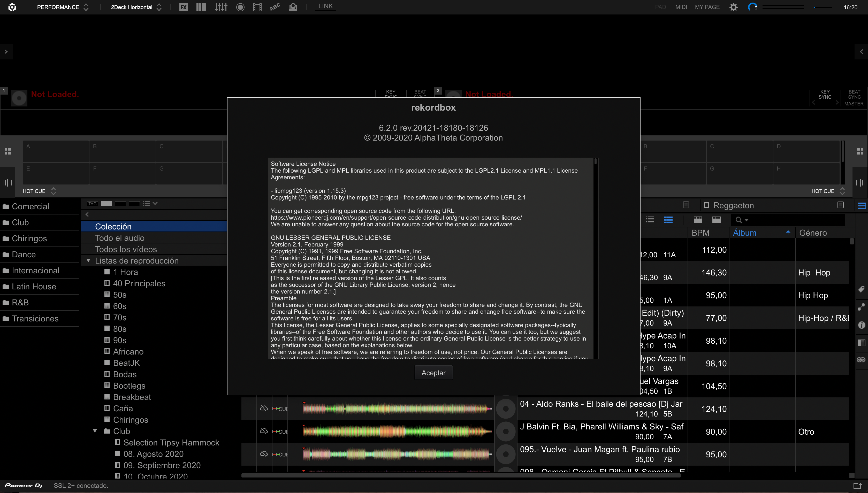Open the My Tag side icon
This screenshot has width=868, height=493.
pyautogui.click(x=862, y=289)
